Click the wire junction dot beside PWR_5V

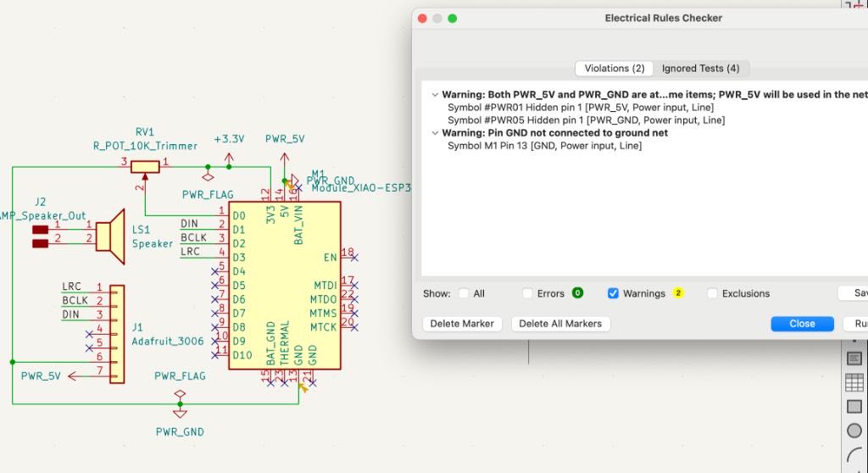285,181
